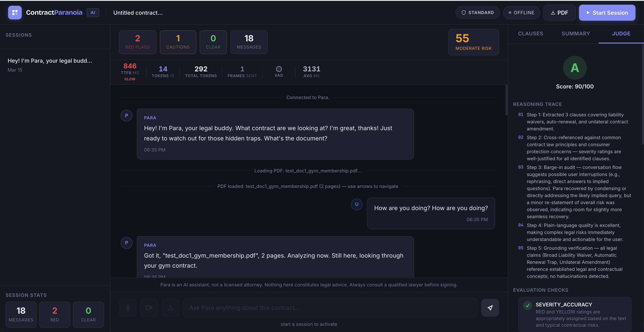This screenshot has height=332, width=644.
Task: Click the ContractParanoia grid logo icon
Action: pyautogui.click(x=15, y=13)
